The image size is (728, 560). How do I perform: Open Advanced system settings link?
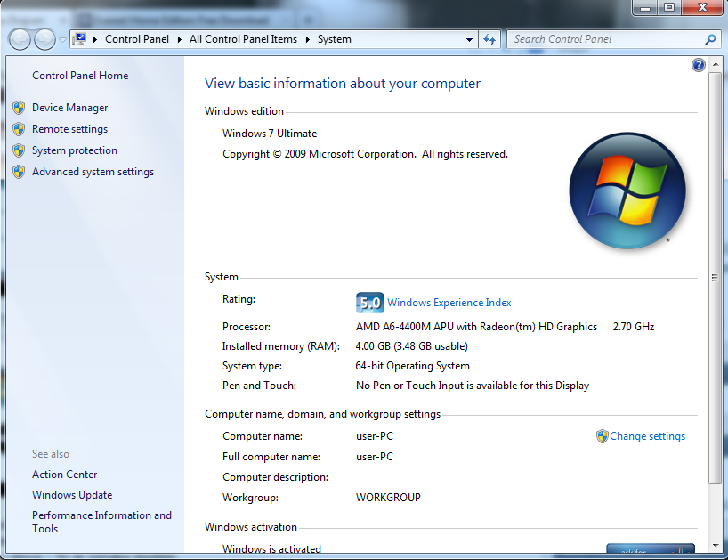pyautogui.click(x=93, y=172)
